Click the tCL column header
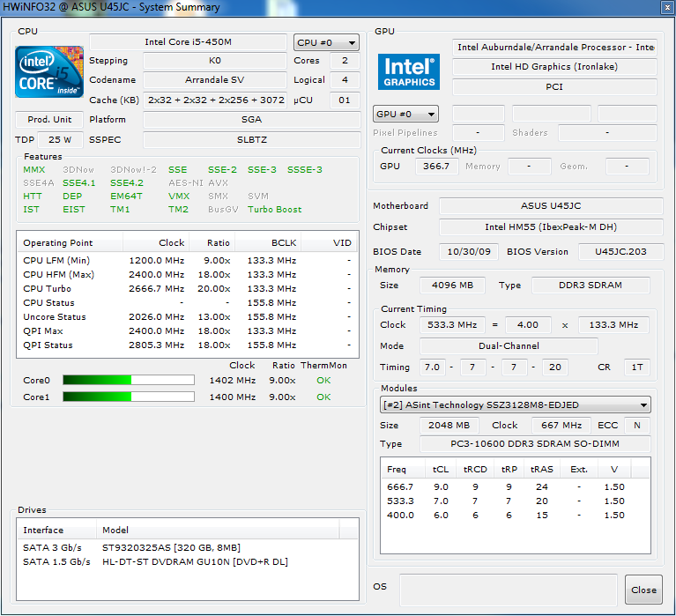The image size is (676, 616). (441, 469)
